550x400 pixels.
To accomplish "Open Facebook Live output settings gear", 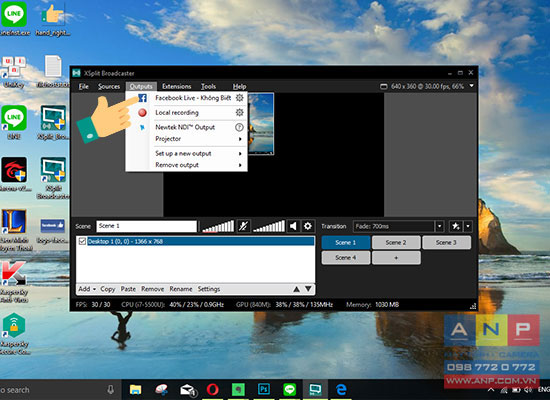I will click(239, 98).
